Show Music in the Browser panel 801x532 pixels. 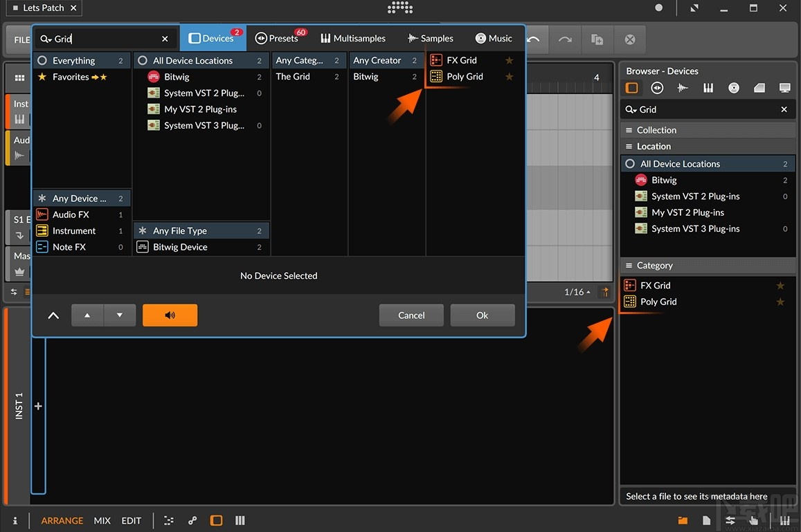pos(734,88)
